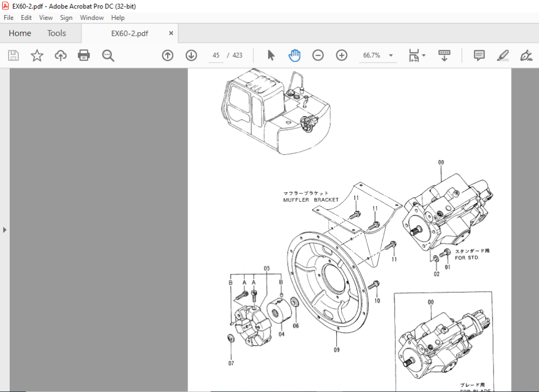The height and width of the screenshot is (392, 539).
Task: Click the Save file icon
Action: [13, 56]
